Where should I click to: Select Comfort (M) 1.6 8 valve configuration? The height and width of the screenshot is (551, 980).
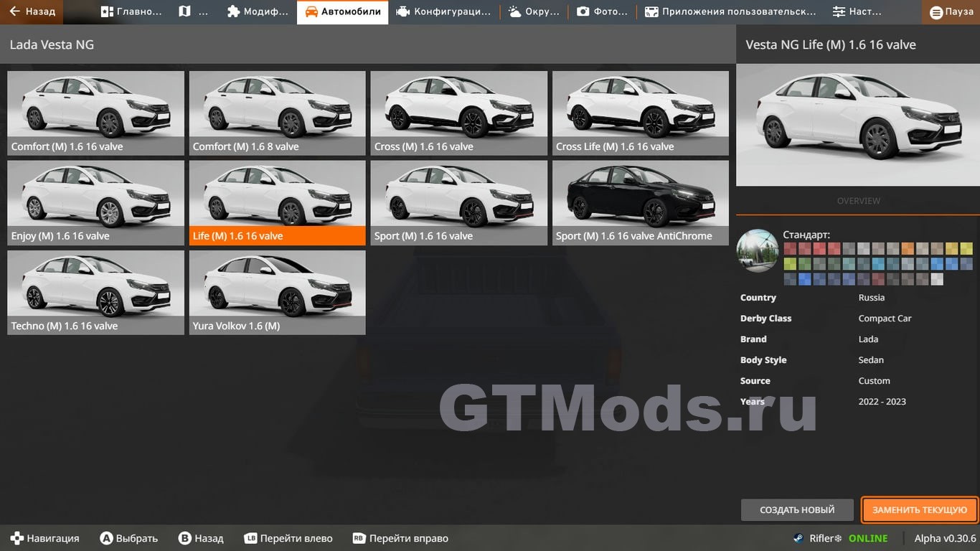277,113
